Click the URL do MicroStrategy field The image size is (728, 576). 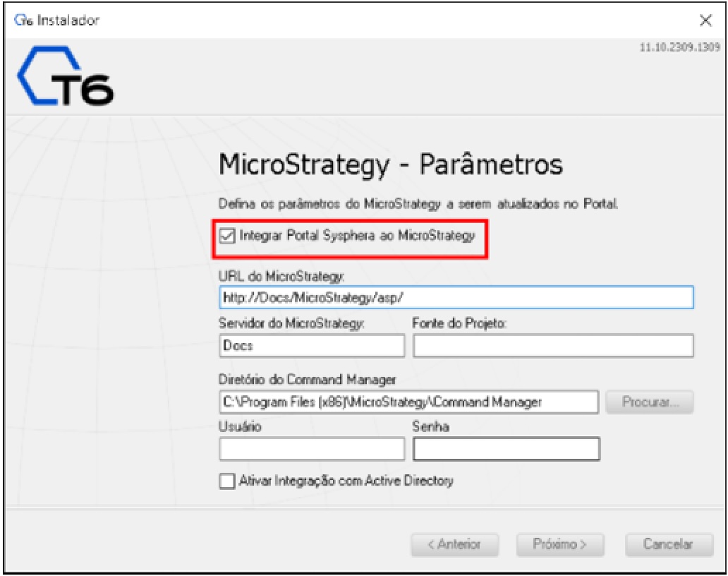(x=456, y=297)
